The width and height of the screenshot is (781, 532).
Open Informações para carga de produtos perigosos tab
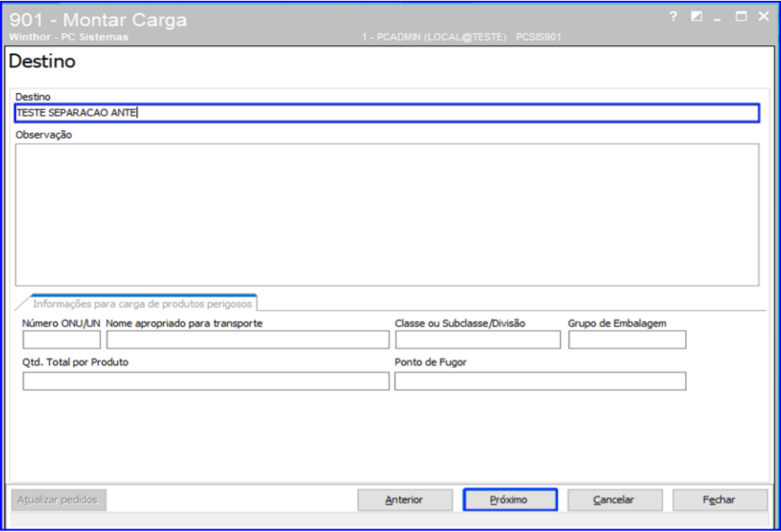point(142,303)
